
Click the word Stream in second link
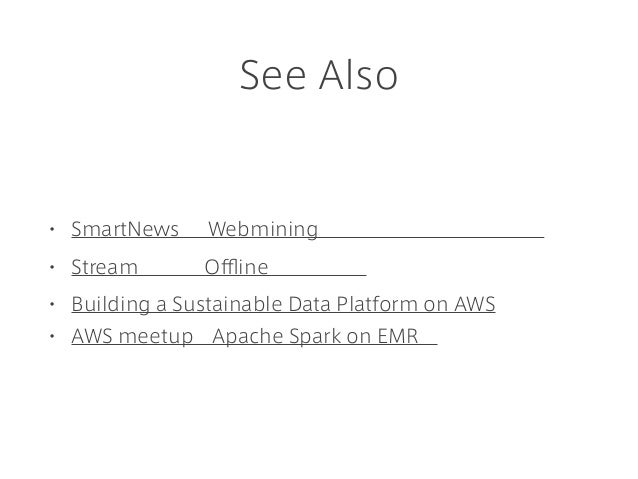[105, 267]
